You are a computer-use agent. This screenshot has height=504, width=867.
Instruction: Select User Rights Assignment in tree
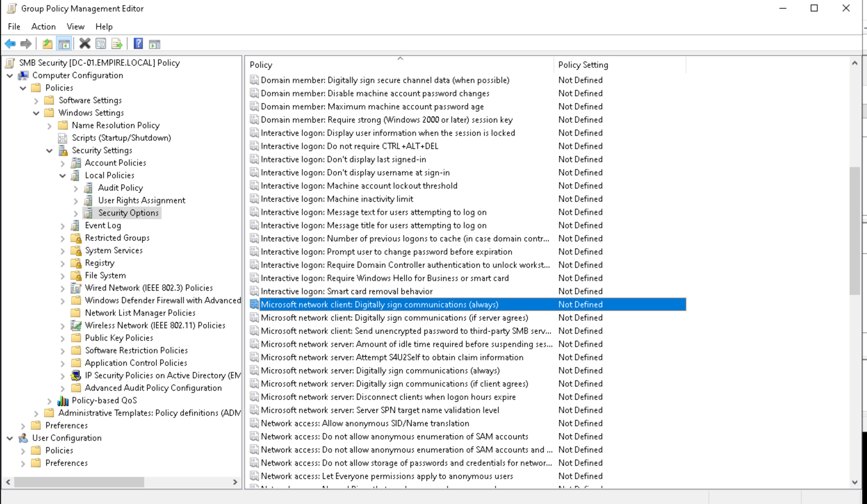[141, 200]
